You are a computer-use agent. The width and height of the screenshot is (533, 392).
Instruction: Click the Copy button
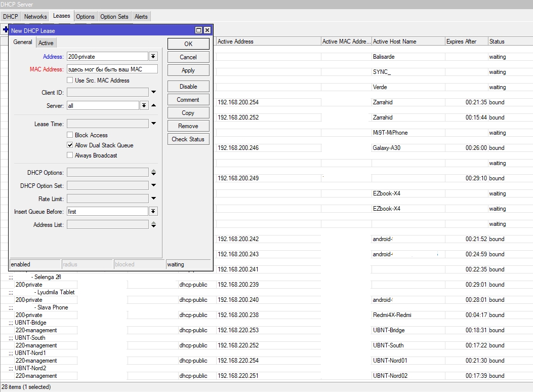tap(188, 113)
